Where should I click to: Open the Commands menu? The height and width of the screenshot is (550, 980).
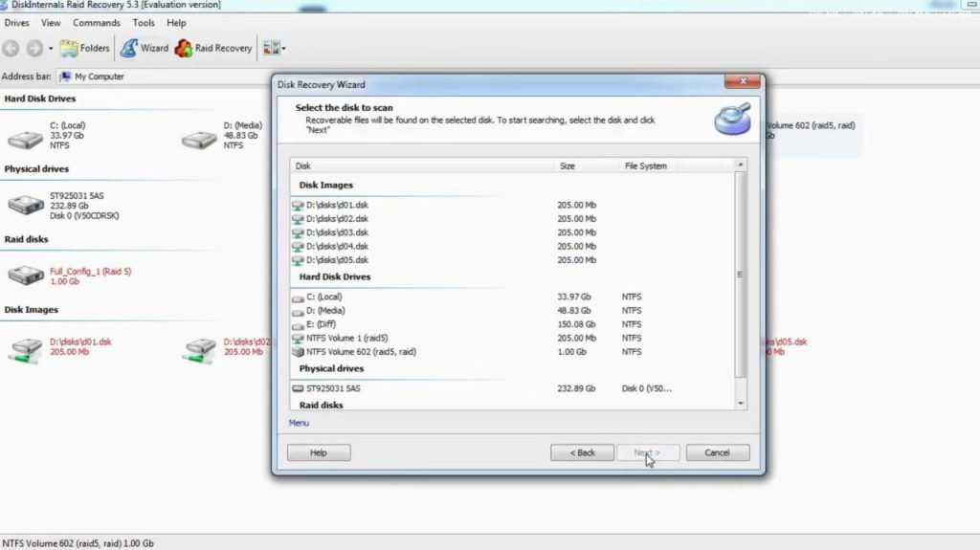point(97,23)
